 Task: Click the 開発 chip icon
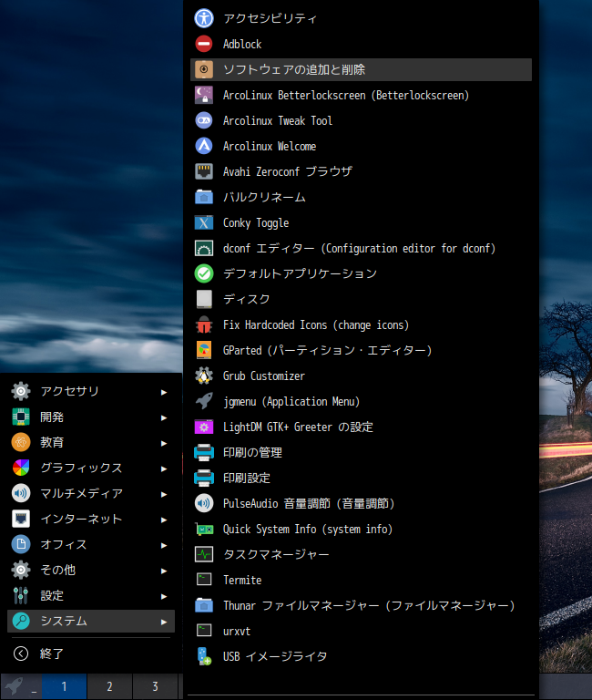click(21, 417)
